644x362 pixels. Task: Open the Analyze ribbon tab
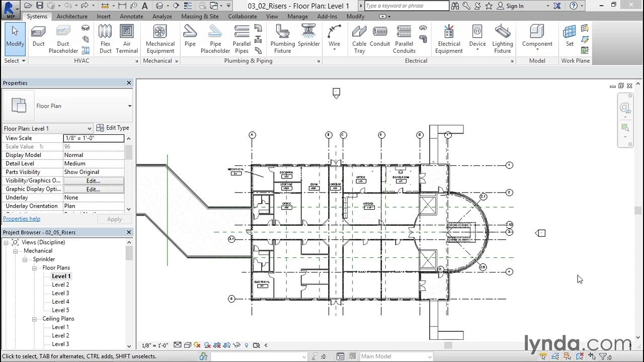point(162,16)
